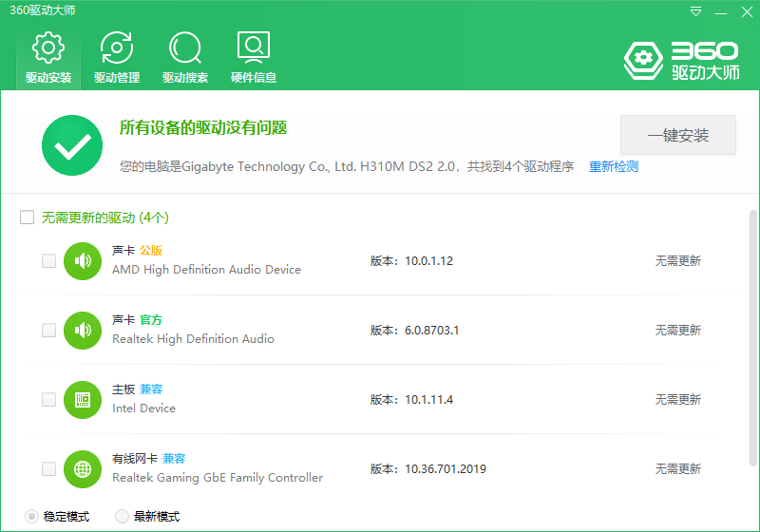
Task: Tick the Realtek Gaming GbE Family Controller checkbox
Action: tap(49, 468)
